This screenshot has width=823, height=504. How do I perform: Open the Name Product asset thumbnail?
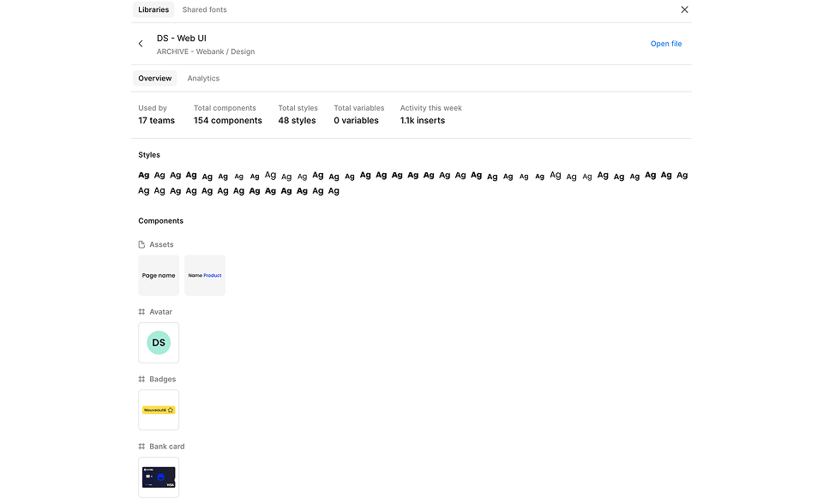click(205, 276)
